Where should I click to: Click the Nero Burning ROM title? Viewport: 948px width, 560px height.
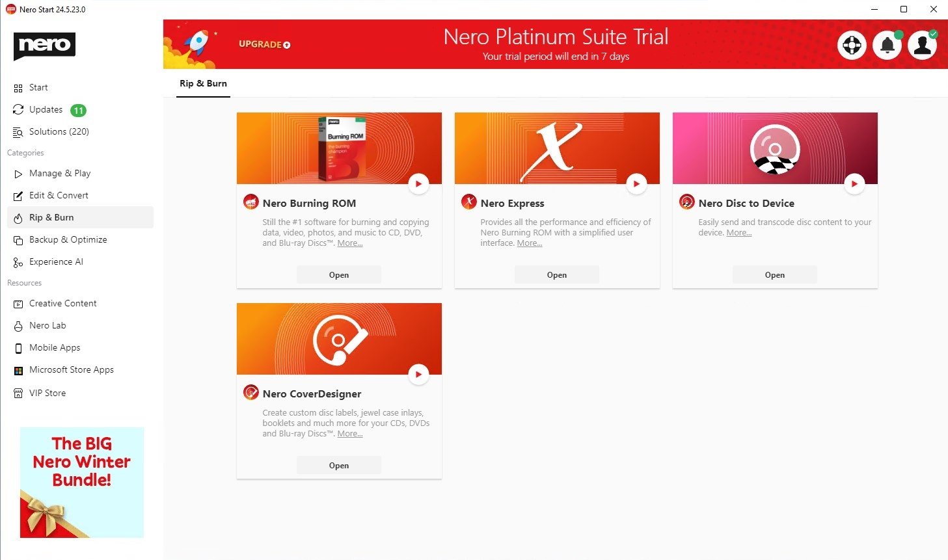[309, 204]
